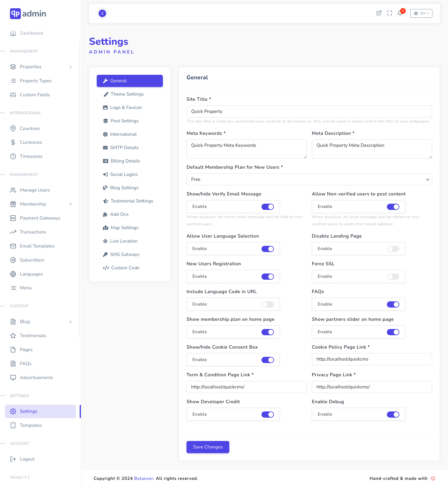The width and height of the screenshot is (448, 487).
Task: Click the QP admin logo
Action: pos(28,14)
